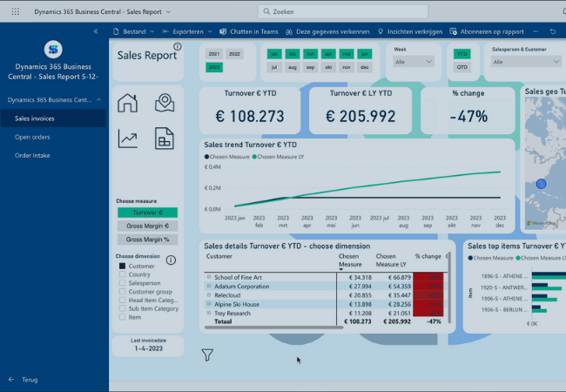Click the Sales Report info icon

[178, 46]
